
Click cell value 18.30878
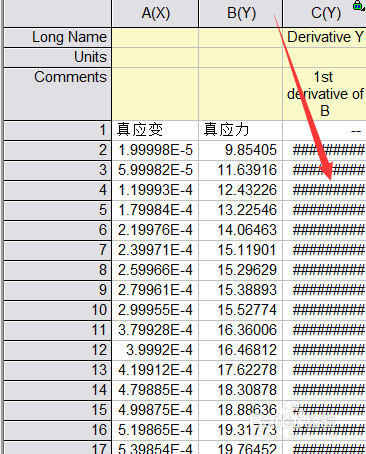coord(241,390)
